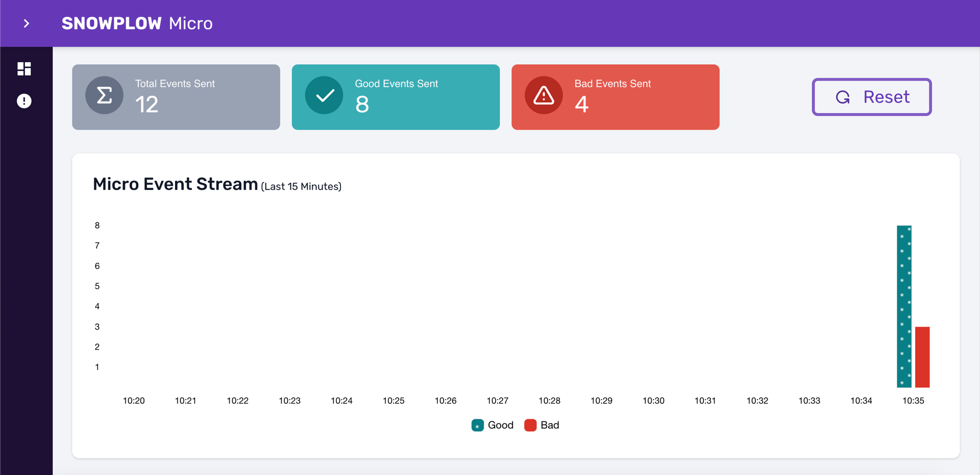Screen dimensions: 980x475
Task: Hide bad events by clicking the Bad Events card
Action: click(x=615, y=97)
